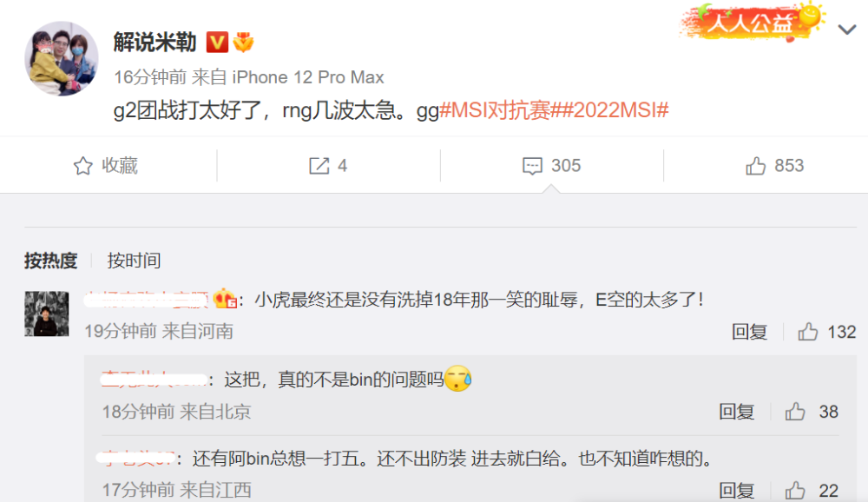
Task: Click the orange V verified badge
Action: click(x=217, y=42)
